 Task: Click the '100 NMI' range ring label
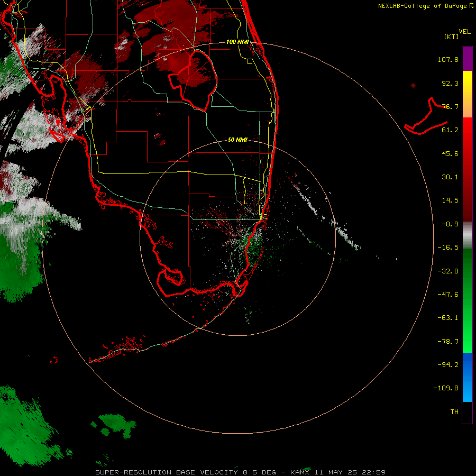tap(237, 42)
